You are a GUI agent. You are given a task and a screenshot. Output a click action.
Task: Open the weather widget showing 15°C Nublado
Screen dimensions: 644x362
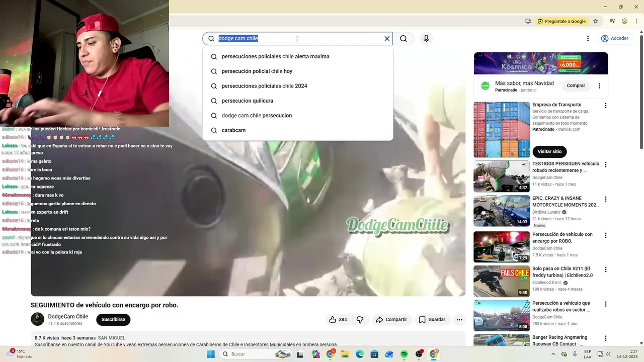[x=18, y=354]
